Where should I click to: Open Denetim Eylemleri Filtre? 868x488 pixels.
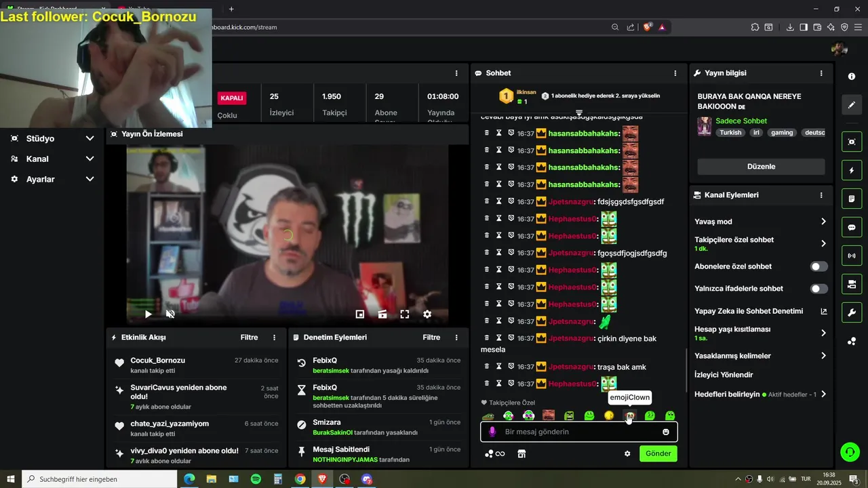point(431,338)
